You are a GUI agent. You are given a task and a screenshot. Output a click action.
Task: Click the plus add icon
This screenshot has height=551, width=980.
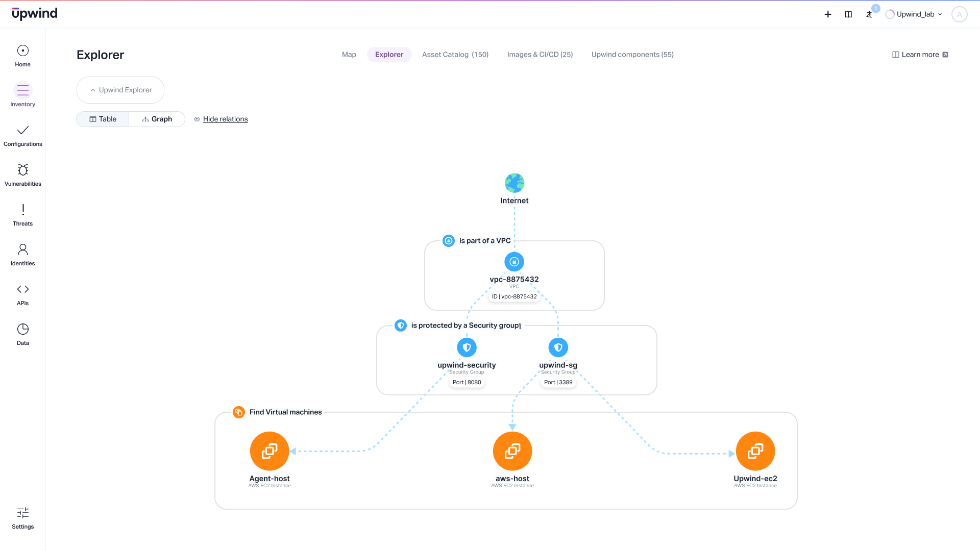pos(828,14)
